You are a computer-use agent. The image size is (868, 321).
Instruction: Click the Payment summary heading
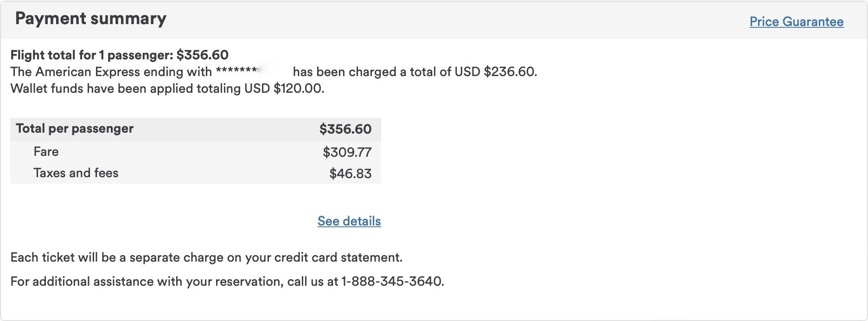[90, 19]
